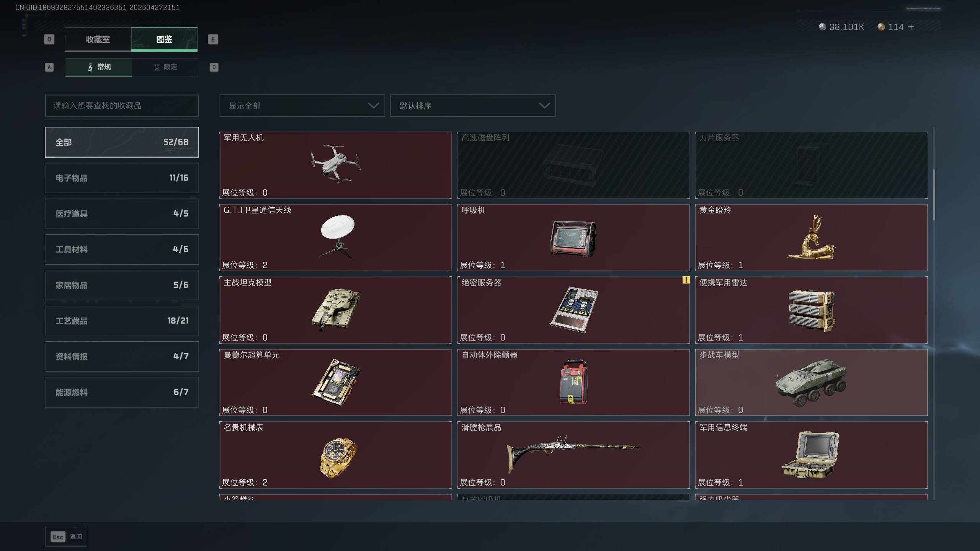Viewport: 980px width, 551px height.
Task: Filter by 电子物品 category
Action: pos(122,178)
